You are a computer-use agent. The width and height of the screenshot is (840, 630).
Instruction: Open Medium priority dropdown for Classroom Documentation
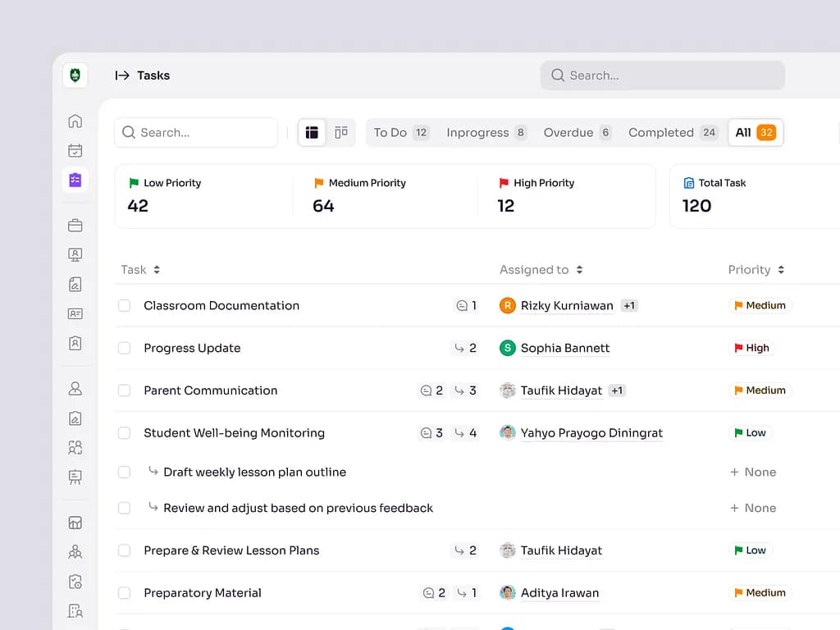tap(760, 305)
